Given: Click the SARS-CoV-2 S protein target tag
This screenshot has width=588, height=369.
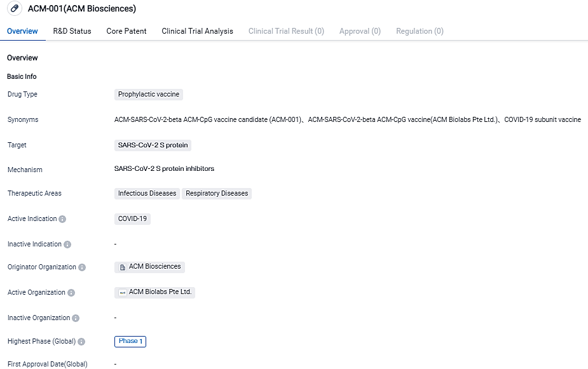Looking at the screenshot, I should point(153,145).
